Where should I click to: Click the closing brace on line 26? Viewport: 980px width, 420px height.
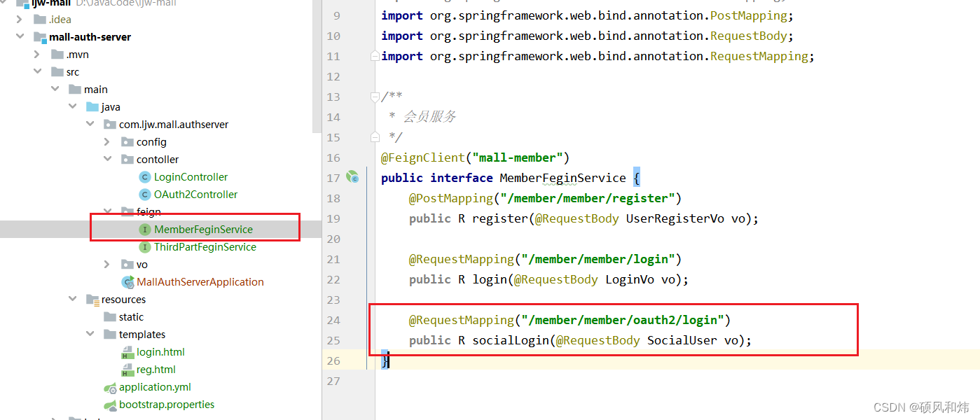pyautogui.click(x=385, y=360)
